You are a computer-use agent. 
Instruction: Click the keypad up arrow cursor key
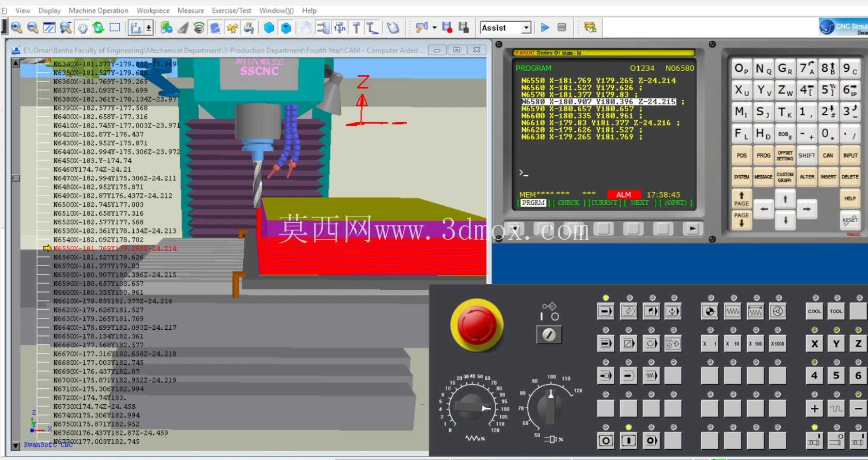click(785, 198)
